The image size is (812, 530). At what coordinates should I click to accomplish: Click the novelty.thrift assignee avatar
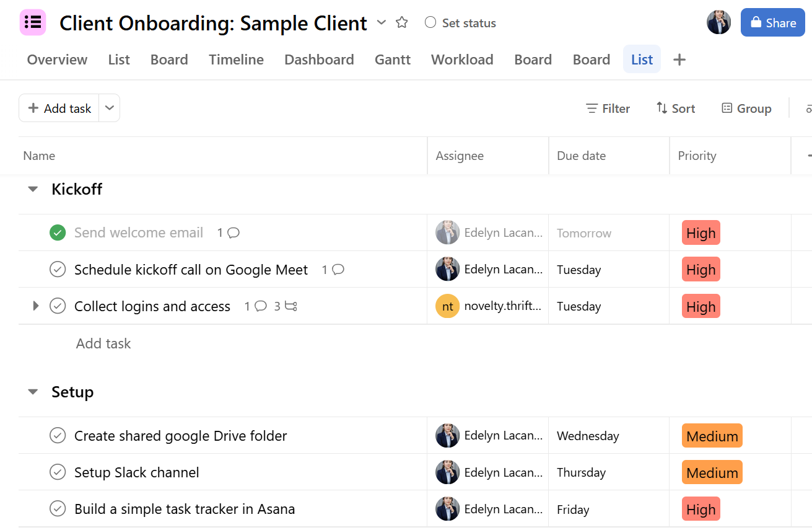pyautogui.click(x=447, y=306)
